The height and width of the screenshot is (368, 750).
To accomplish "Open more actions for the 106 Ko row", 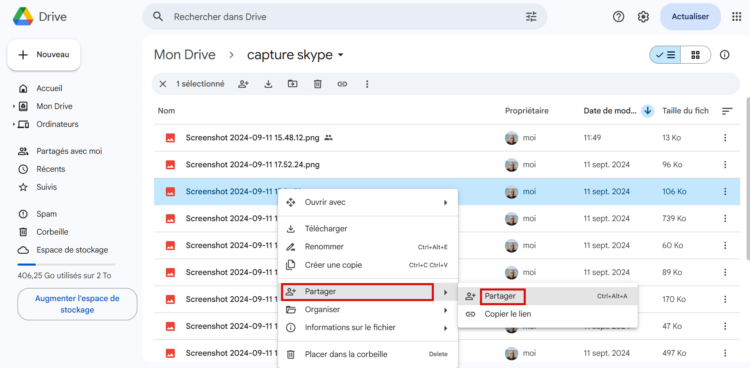I will pos(725,191).
